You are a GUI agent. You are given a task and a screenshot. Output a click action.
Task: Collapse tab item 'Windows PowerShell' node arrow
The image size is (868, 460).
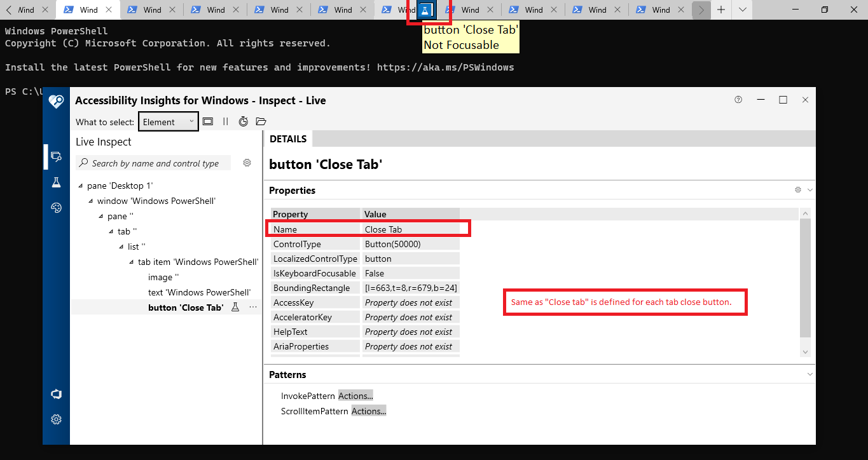pos(131,262)
